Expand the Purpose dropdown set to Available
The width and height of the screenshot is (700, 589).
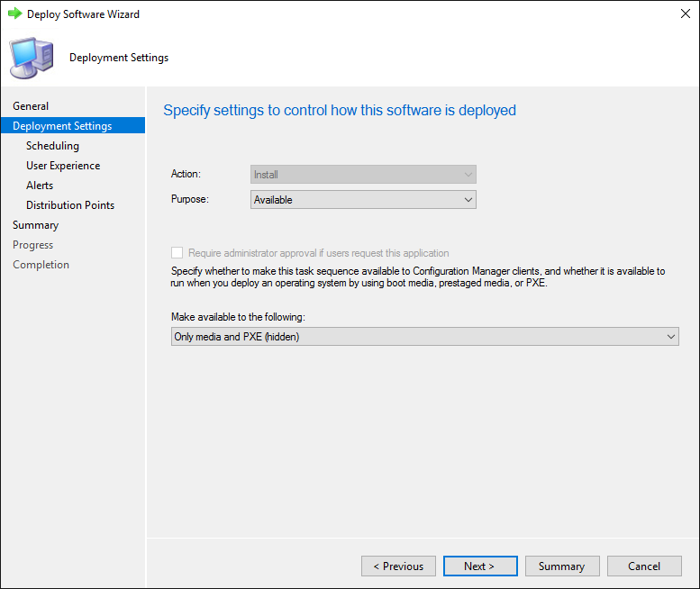(363, 200)
